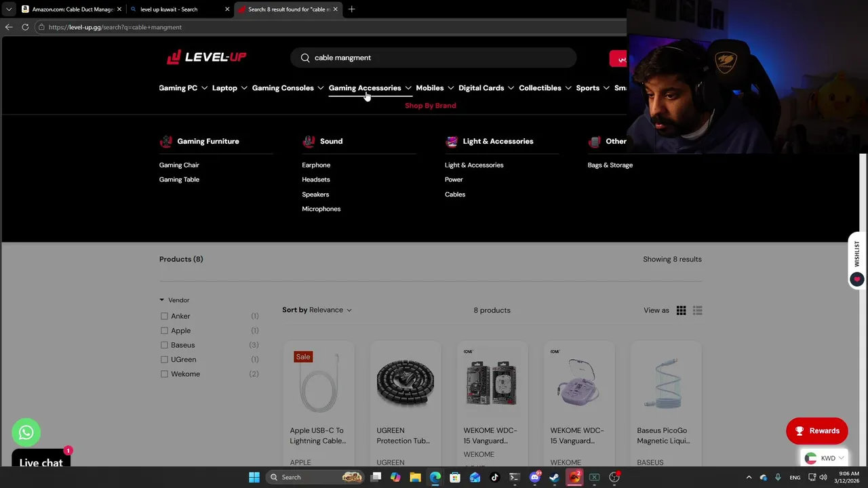Check the Wekome vendor checkbox
This screenshot has width=868, height=488.
coord(164,374)
